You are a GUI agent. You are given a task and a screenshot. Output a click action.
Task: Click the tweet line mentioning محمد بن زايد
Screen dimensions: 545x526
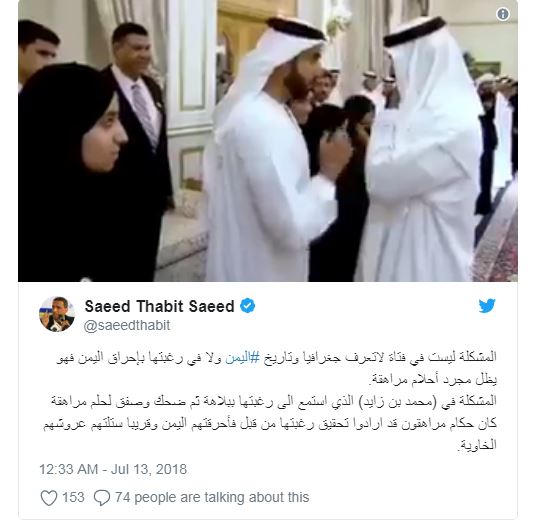click(274, 402)
